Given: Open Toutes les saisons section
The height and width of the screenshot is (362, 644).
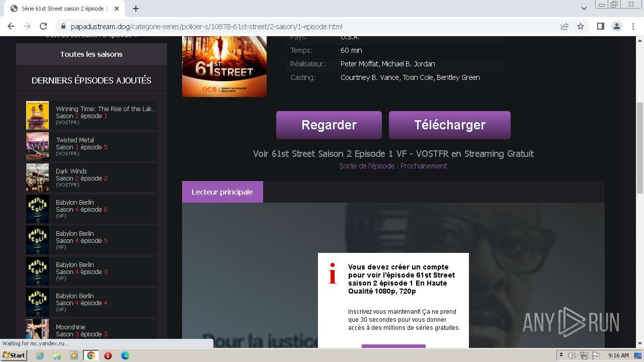Looking at the screenshot, I should 92,54.
